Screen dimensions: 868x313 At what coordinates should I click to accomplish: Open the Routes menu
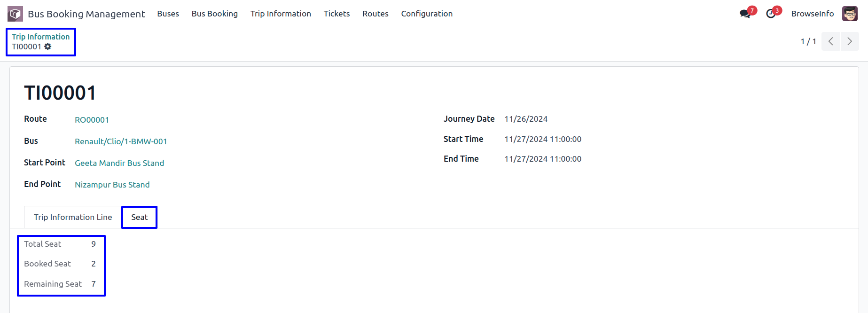375,14
